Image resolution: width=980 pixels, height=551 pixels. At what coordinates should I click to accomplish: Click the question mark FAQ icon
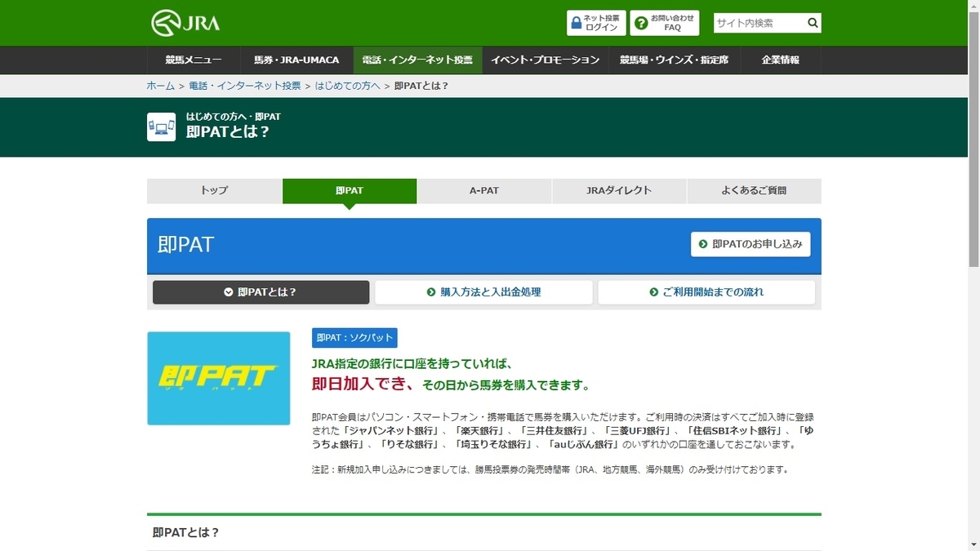642,23
